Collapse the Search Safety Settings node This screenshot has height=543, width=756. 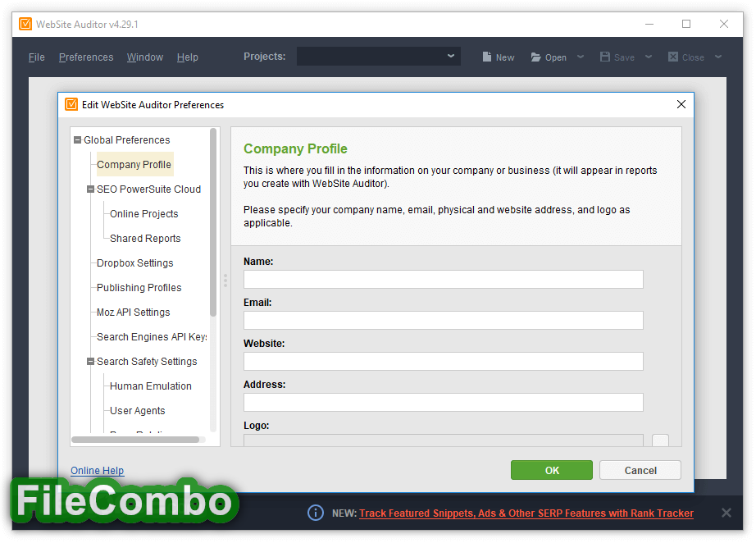90,361
